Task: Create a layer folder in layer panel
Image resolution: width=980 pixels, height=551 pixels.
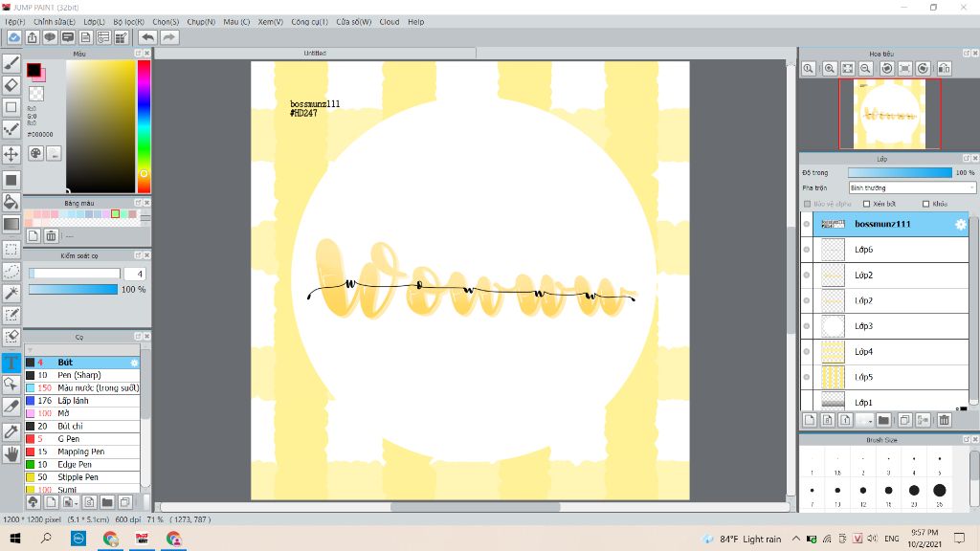Action: click(883, 420)
